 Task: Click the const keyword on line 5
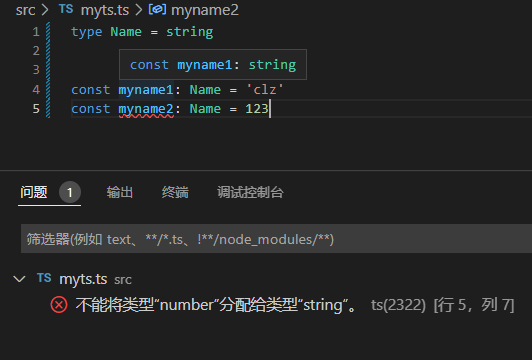click(x=91, y=109)
